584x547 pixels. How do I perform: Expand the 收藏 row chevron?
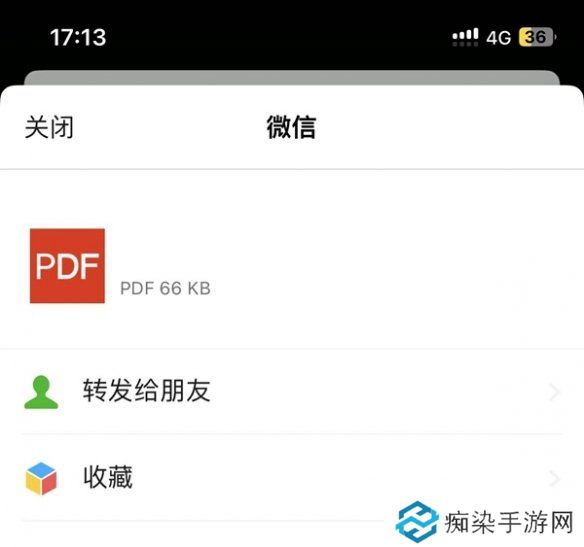(555, 478)
